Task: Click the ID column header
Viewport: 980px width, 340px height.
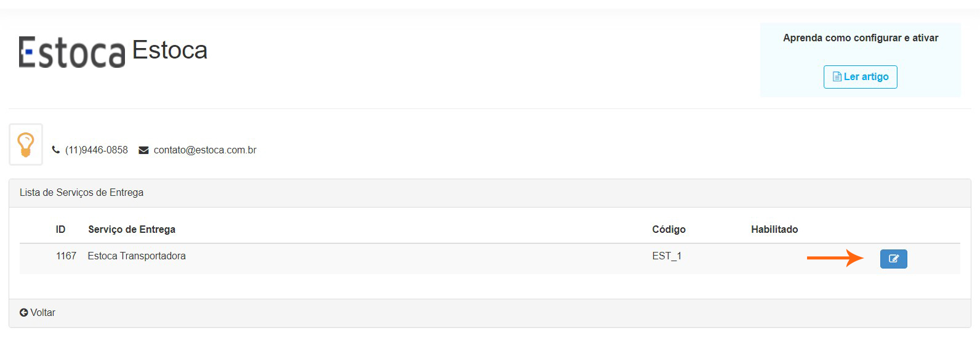Action: click(60, 230)
